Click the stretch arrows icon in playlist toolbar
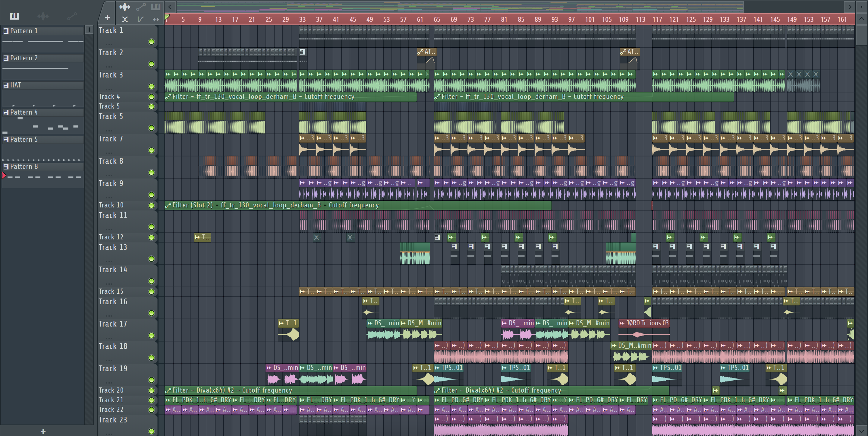The height and width of the screenshot is (436, 868). coord(156,19)
